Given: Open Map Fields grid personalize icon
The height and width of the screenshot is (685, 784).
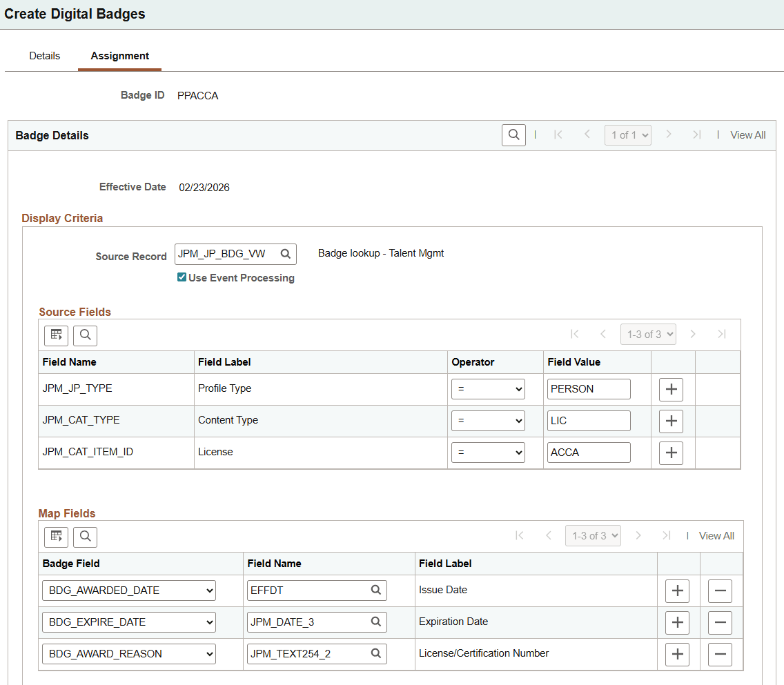Looking at the screenshot, I should click(x=56, y=537).
